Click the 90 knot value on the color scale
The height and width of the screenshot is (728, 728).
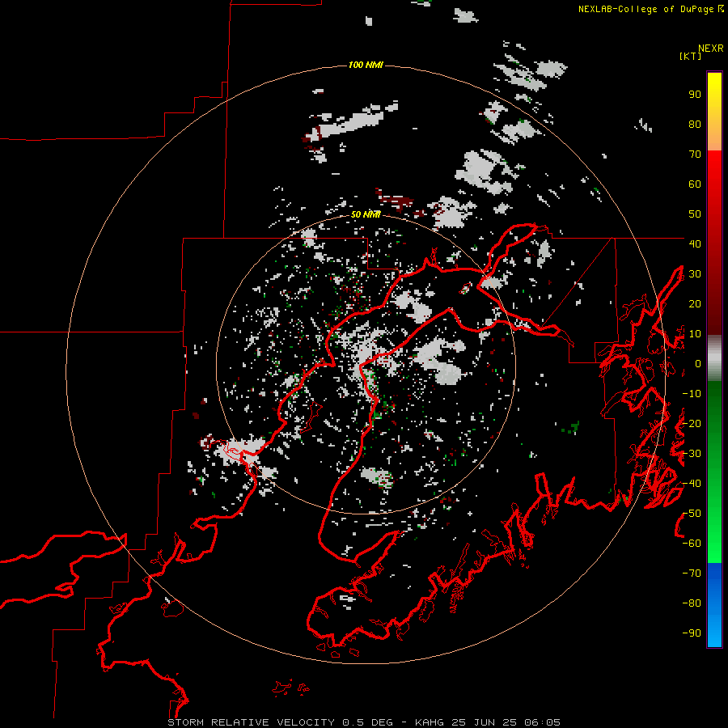click(x=695, y=95)
